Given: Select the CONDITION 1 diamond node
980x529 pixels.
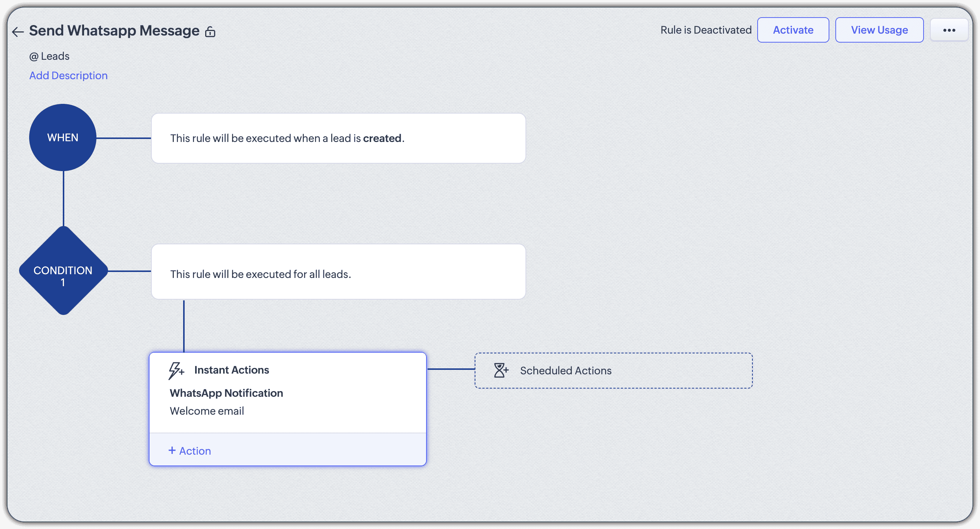Looking at the screenshot, I should point(63,271).
